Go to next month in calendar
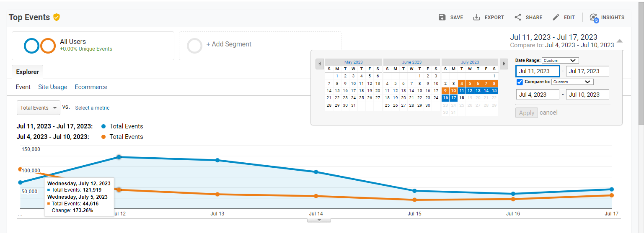 point(504,64)
